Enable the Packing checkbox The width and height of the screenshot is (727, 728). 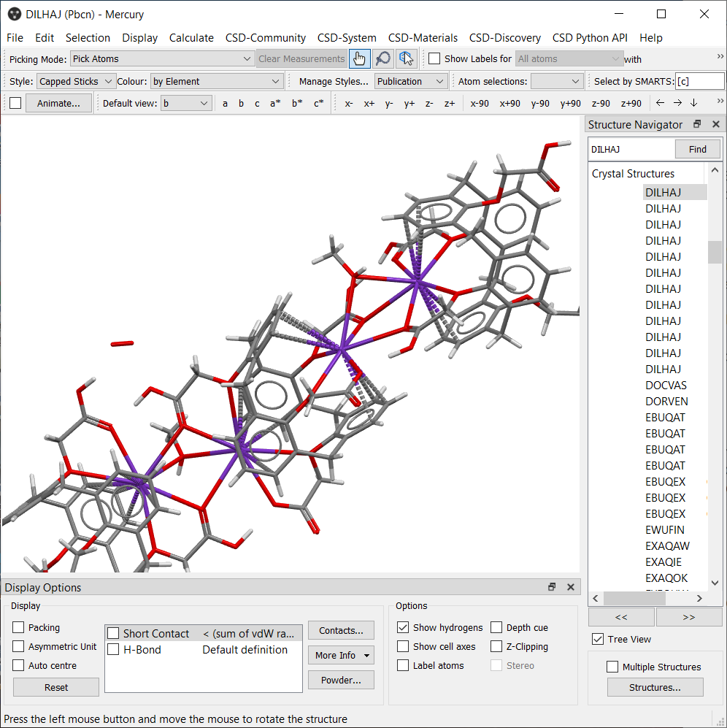point(19,628)
